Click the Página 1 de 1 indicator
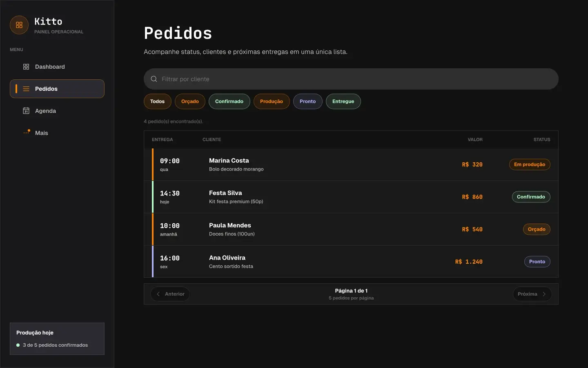This screenshot has width=588, height=368. pyautogui.click(x=351, y=291)
